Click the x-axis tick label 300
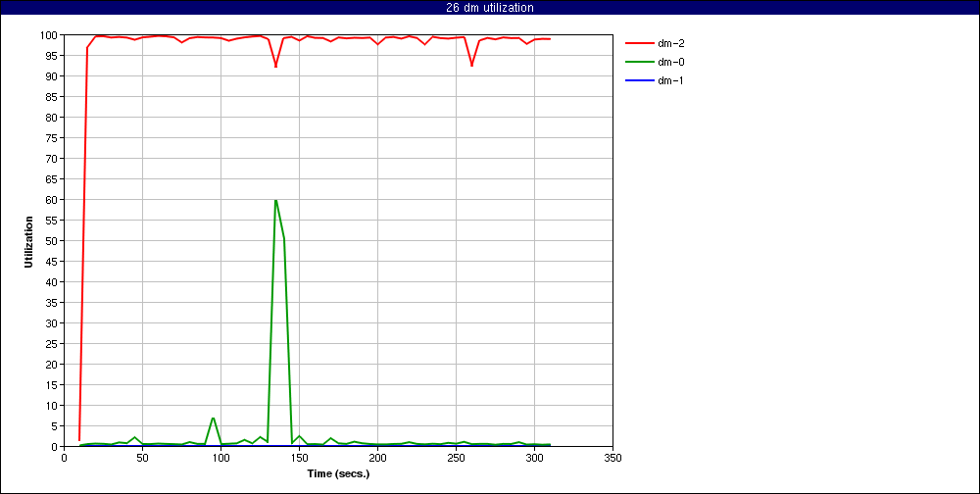Image resolution: width=980 pixels, height=494 pixels. [534, 458]
